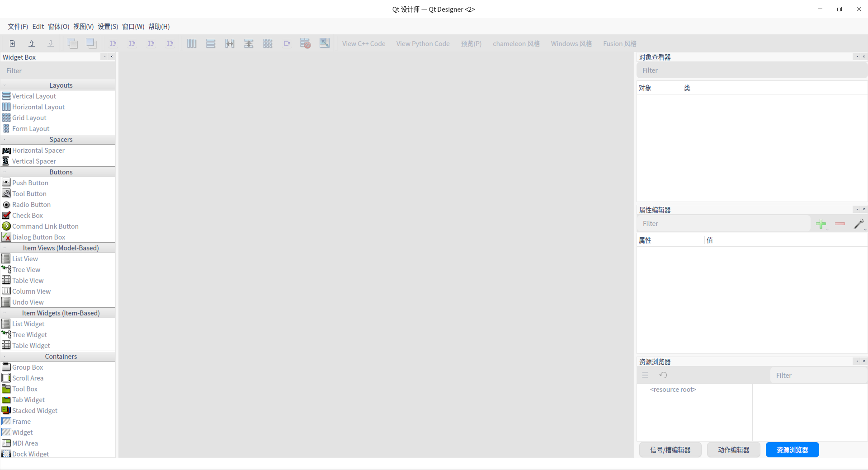Screen dimensions: 868x470
Task: Click the property editor wrench icon
Action: click(859, 224)
